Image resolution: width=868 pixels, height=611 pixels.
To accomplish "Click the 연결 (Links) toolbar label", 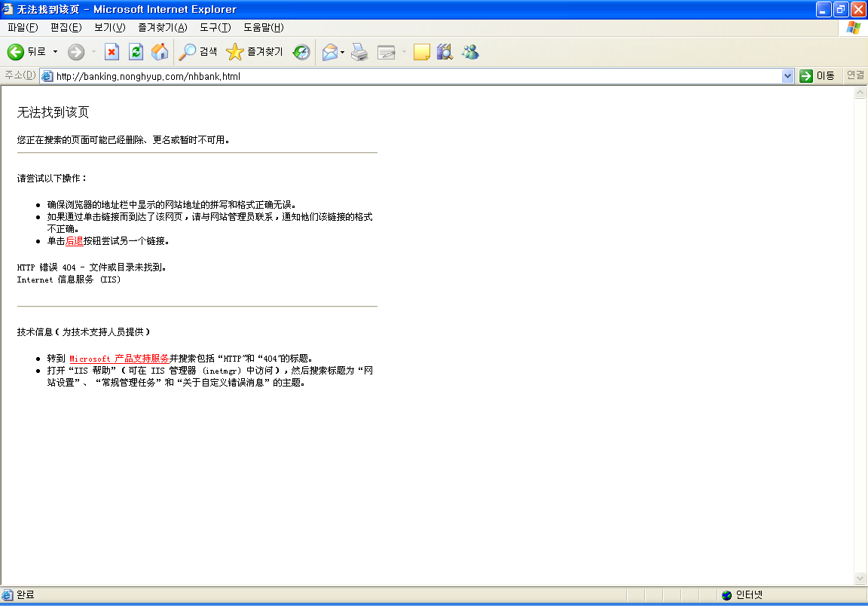I will point(855,75).
